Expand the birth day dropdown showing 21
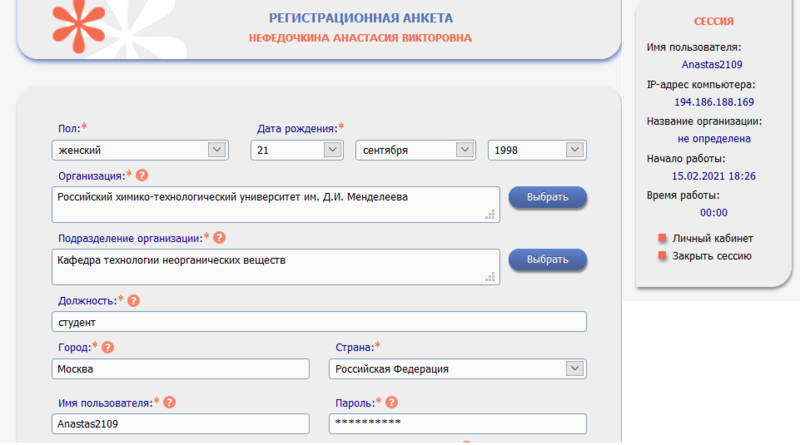The height and width of the screenshot is (445, 800). (x=297, y=150)
